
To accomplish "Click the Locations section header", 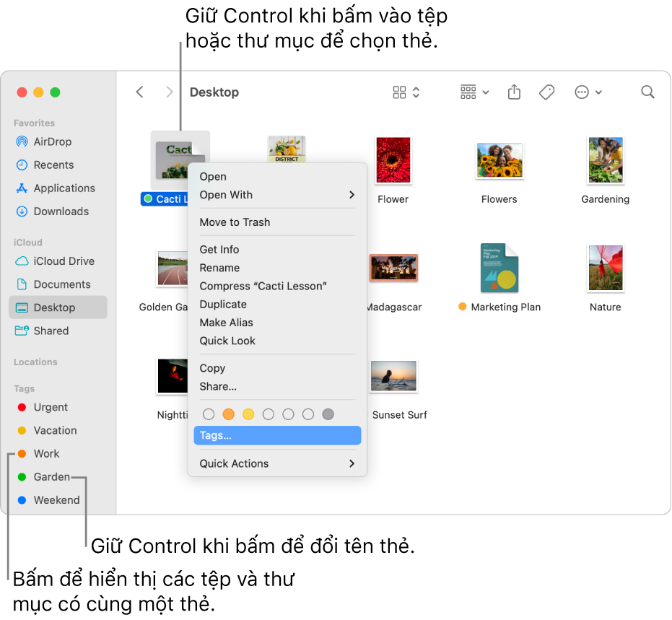I will (35, 362).
